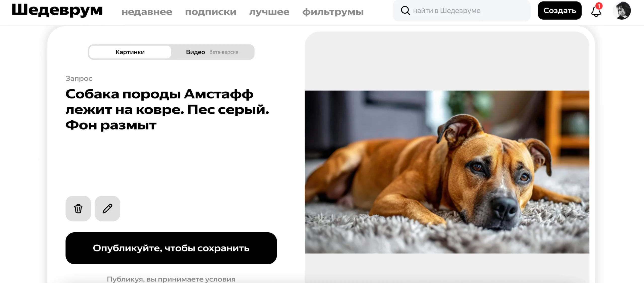
Task: Click the magnifying glass search icon
Action: (x=405, y=11)
